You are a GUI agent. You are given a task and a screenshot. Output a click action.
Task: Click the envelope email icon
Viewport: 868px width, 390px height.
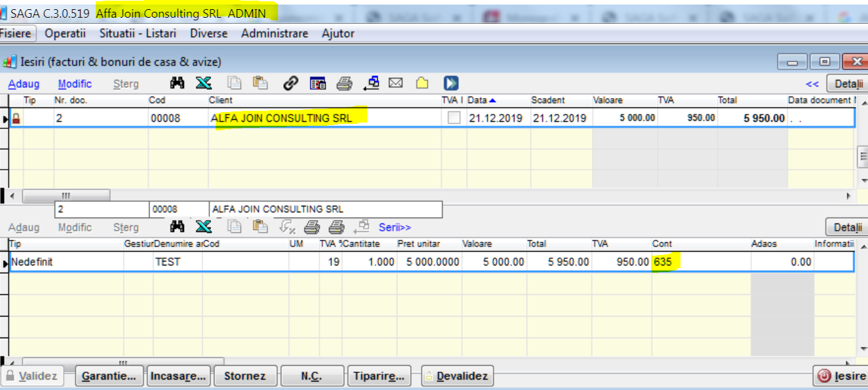coord(395,83)
